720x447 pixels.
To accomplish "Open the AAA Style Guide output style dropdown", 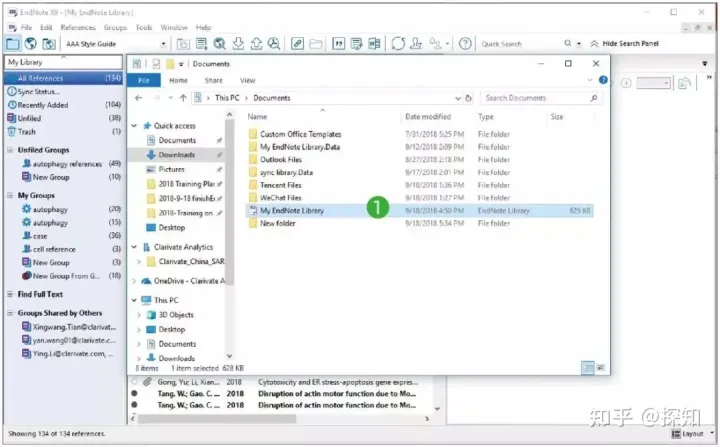I will click(x=163, y=44).
